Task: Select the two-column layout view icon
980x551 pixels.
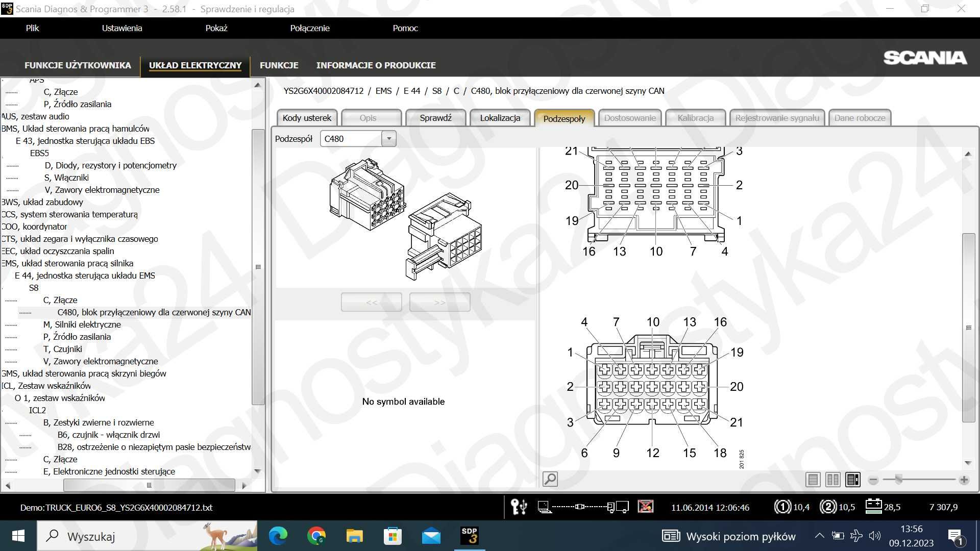Action: point(833,480)
